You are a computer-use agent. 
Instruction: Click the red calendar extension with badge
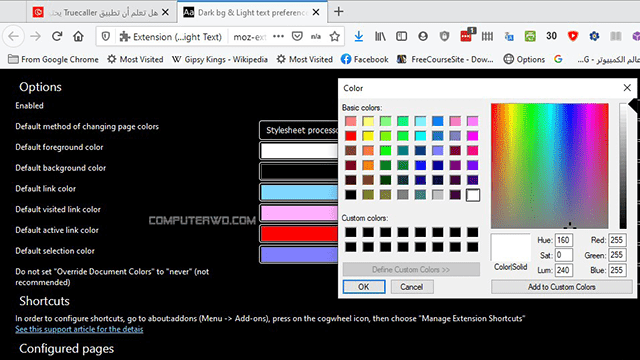click(x=467, y=35)
